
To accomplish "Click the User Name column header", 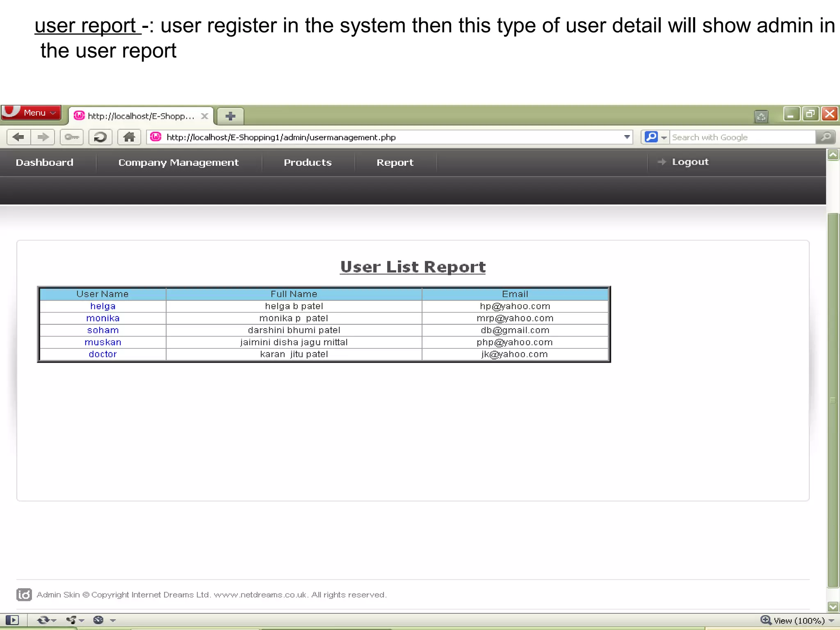I will pos(103,294).
